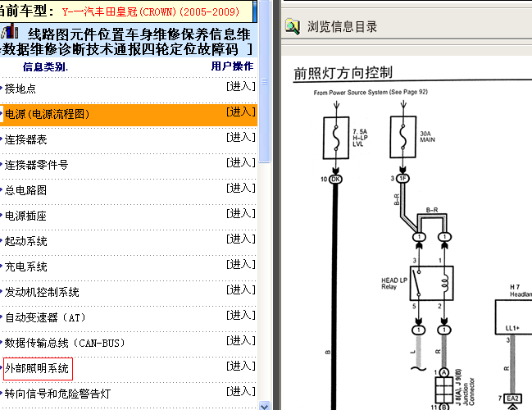The height and width of the screenshot is (410, 532).
Task: Click the scrollbar down arrow
Action: 264,406
